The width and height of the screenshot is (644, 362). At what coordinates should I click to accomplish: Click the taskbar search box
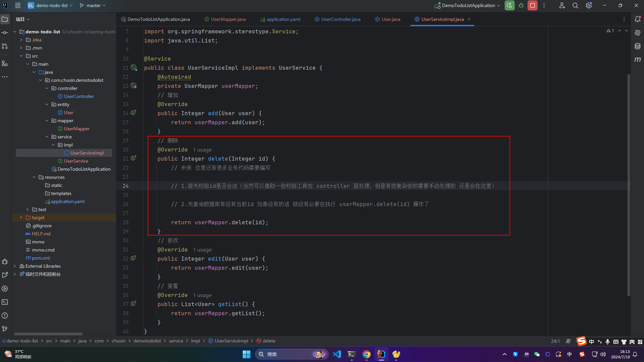coord(292,354)
